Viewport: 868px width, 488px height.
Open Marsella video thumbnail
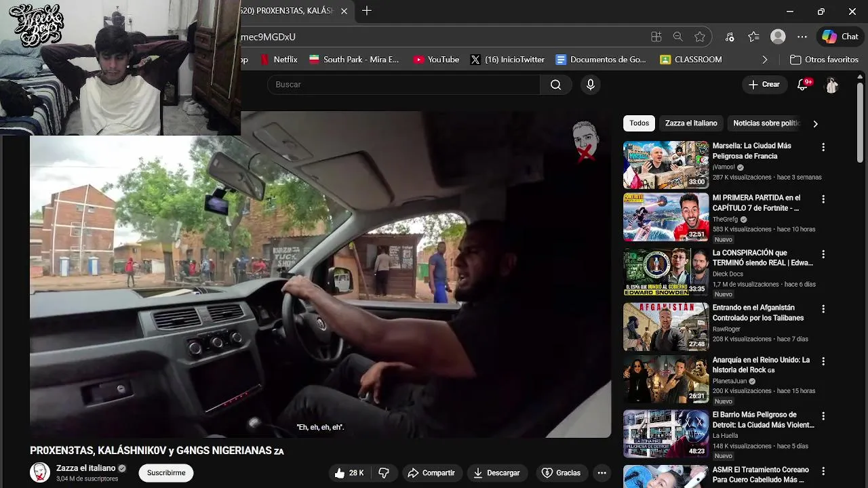pos(666,165)
